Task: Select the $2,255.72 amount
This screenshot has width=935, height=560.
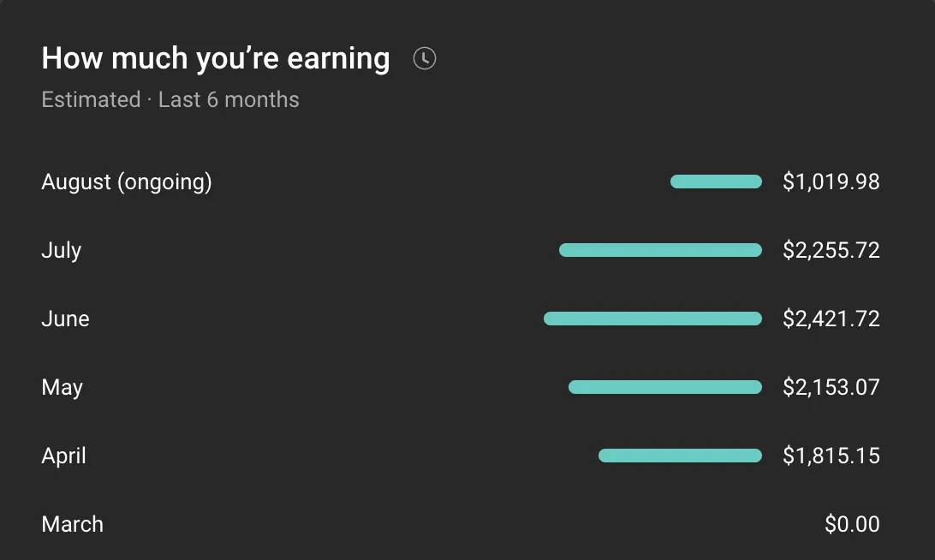Action: point(831,251)
